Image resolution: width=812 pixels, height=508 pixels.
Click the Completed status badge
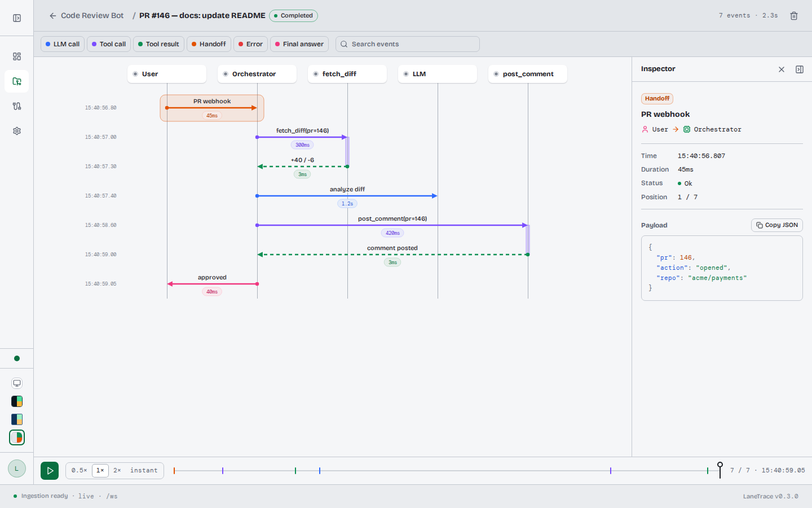pyautogui.click(x=293, y=16)
